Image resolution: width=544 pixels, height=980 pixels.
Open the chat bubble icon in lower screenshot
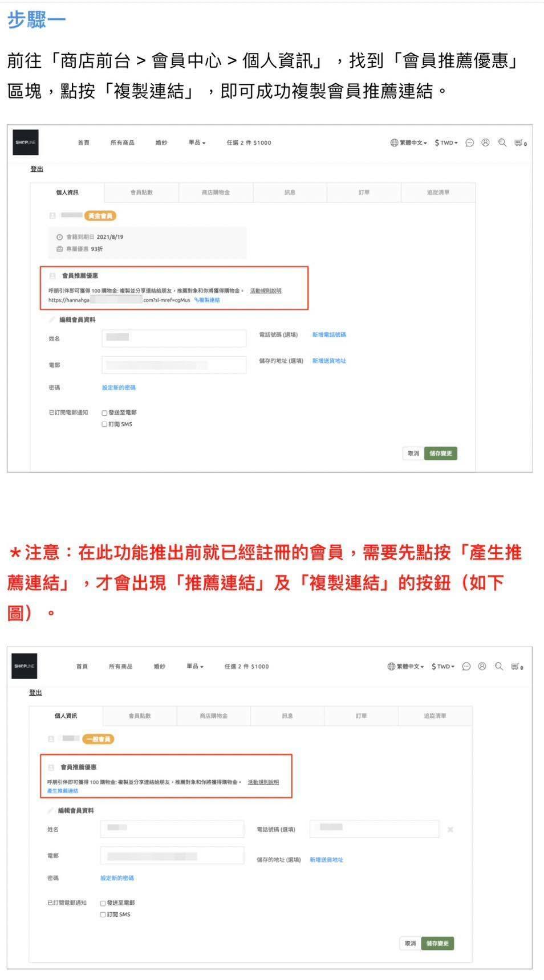click(x=466, y=666)
